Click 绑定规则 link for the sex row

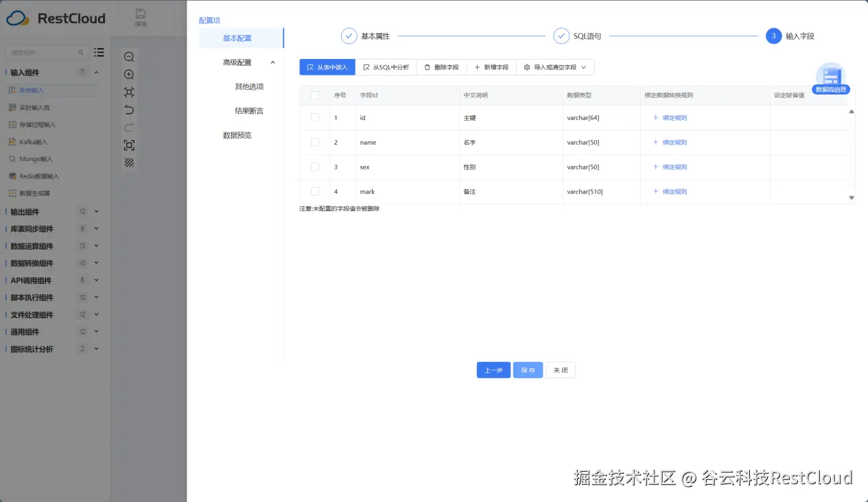coord(670,167)
